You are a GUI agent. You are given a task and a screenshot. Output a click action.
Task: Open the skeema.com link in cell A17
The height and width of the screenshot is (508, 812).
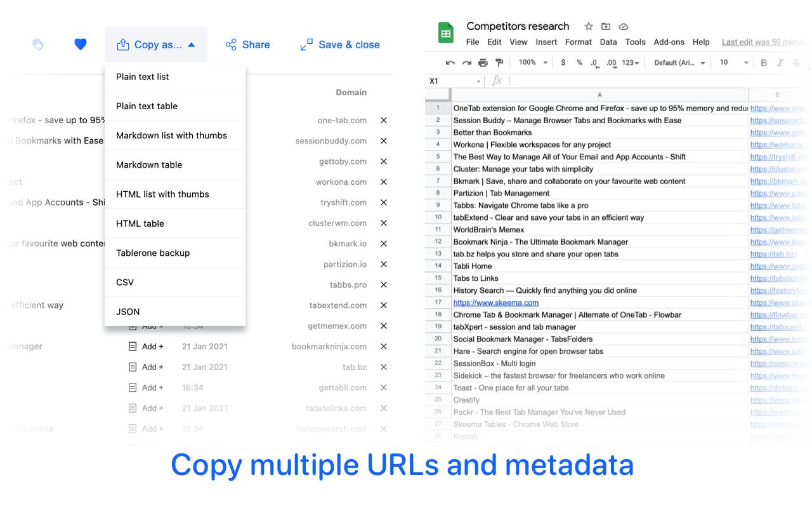tap(496, 302)
